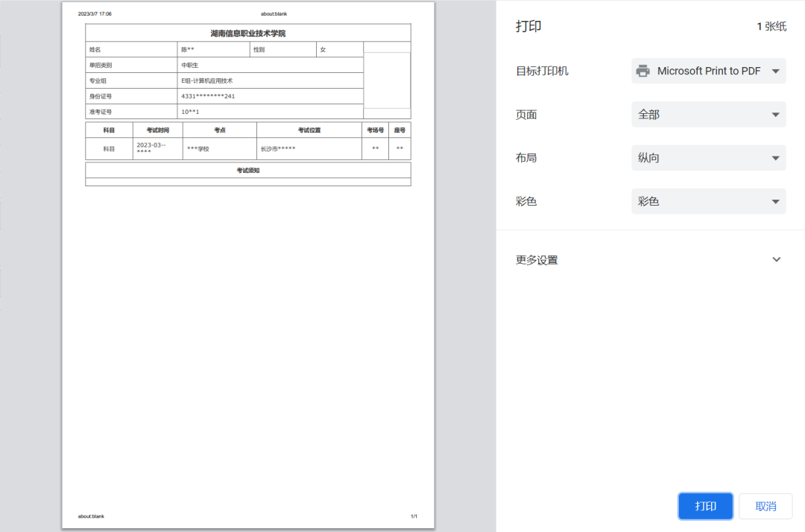Click the empty photo box in preview

387,80
